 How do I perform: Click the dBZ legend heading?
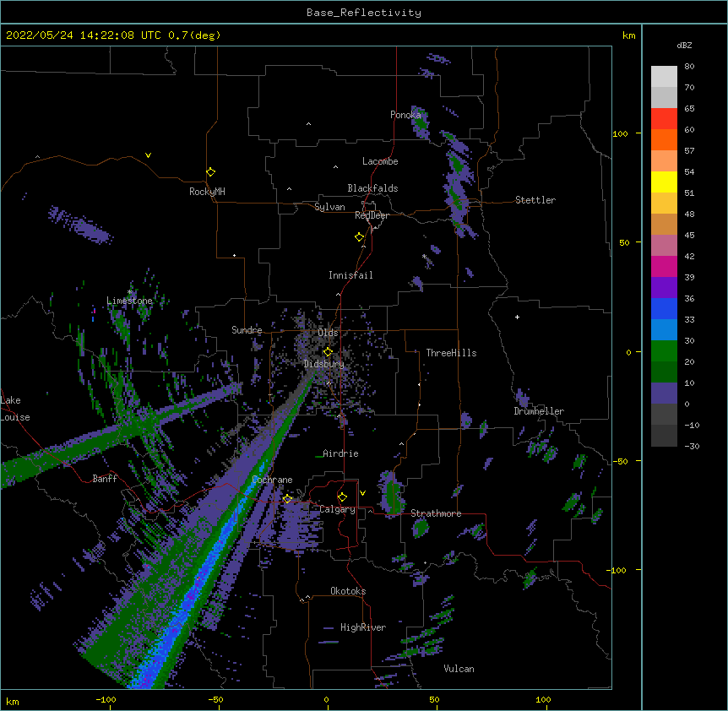click(x=684, y=46)
